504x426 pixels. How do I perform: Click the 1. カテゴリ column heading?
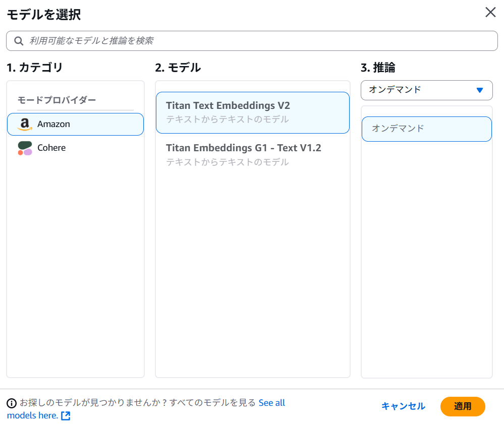point(34,68)
